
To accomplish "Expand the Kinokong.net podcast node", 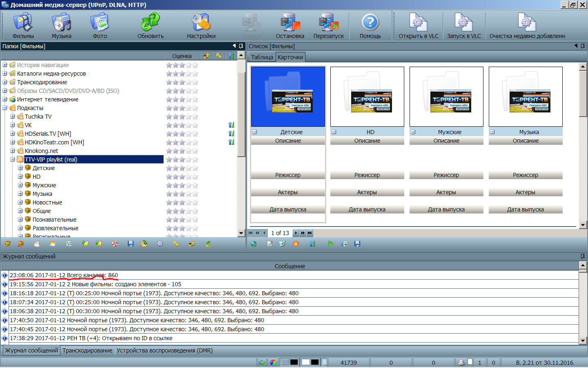I will coord(13,151).
